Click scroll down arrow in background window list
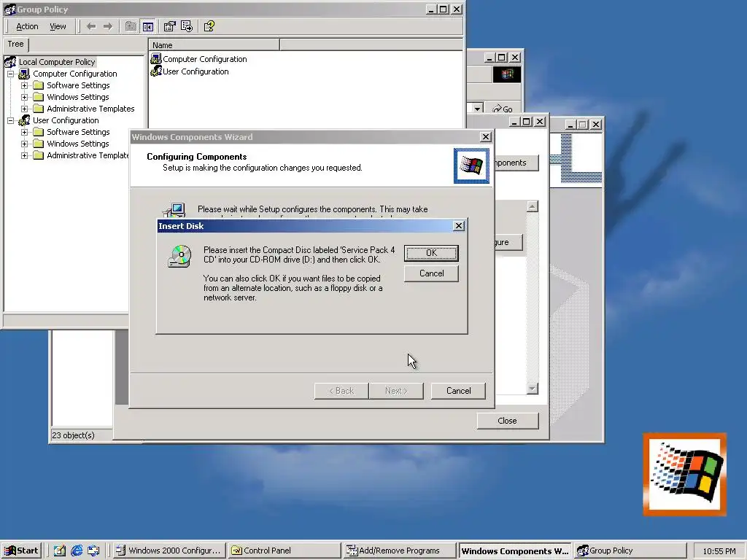Viewport: 747px width, 560px height. pos(532,389)
